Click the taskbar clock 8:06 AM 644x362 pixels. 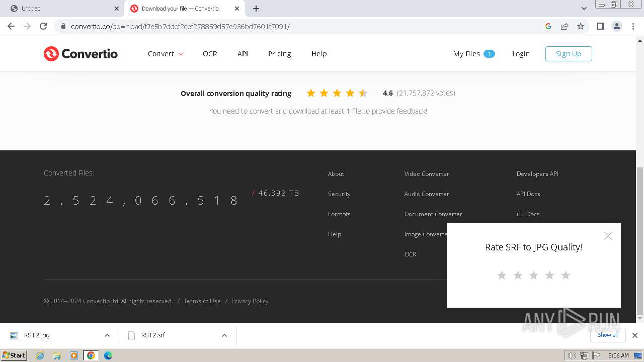618,355
